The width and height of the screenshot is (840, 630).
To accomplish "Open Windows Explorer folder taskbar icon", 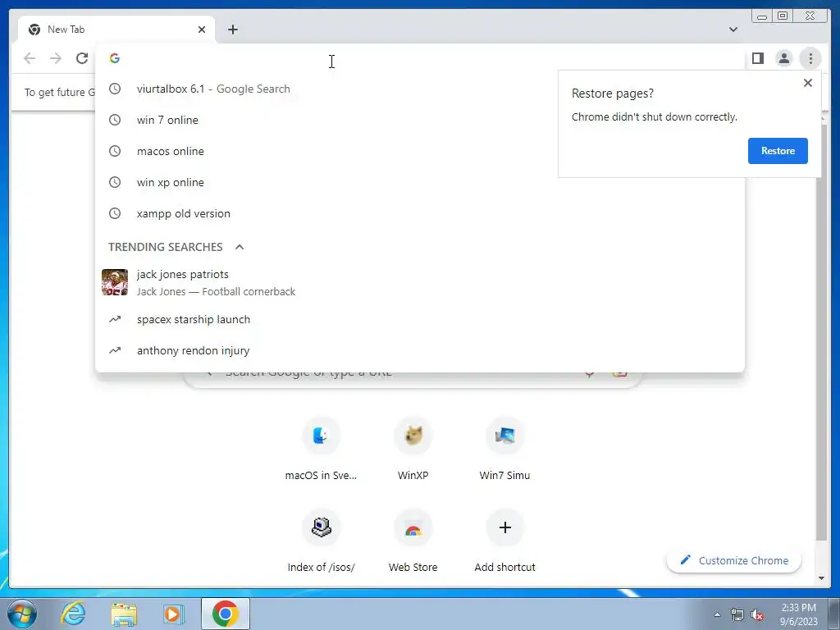I will click(124, 614).
